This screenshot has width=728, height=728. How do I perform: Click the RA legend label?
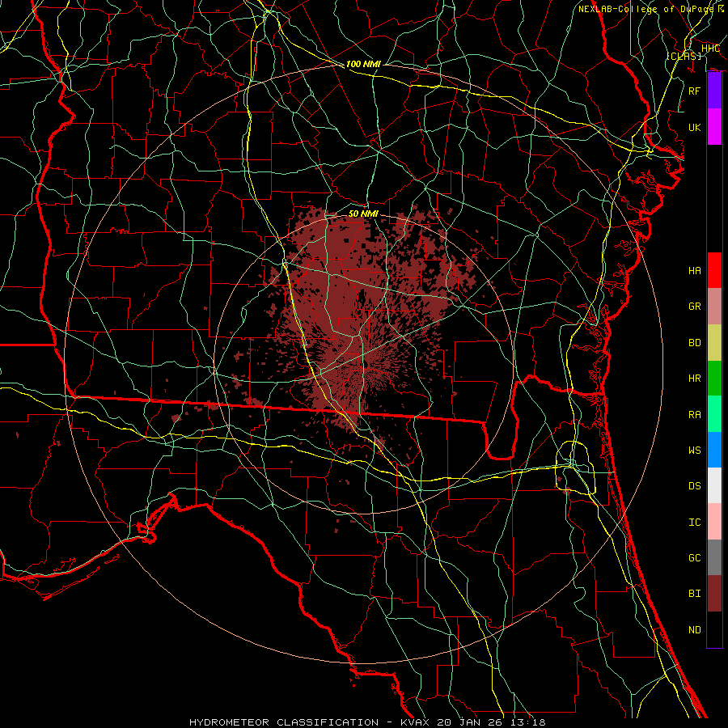point(695,415)
